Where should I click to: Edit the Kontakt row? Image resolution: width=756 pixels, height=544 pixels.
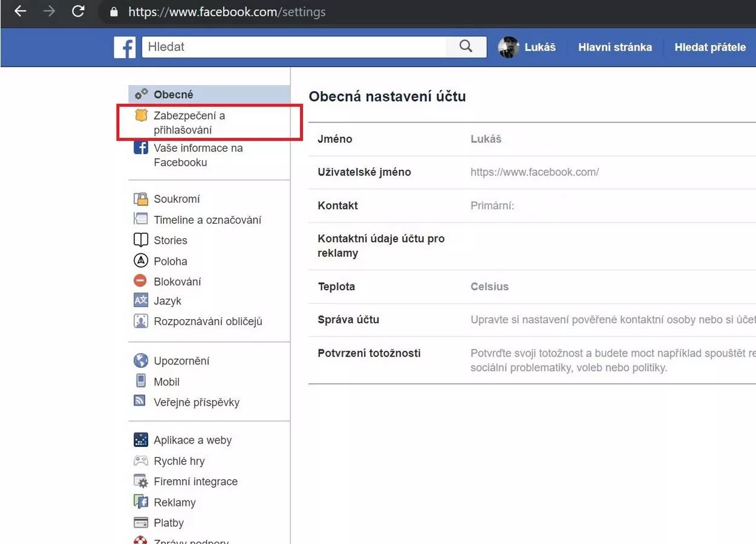532,206
